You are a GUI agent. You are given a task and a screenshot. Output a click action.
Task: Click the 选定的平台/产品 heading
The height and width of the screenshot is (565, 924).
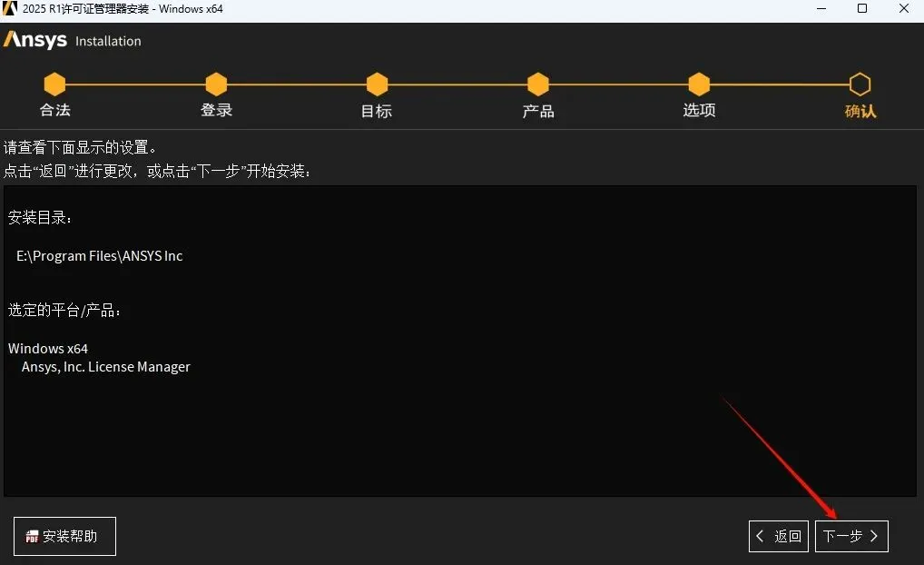(x=64, y=311)
